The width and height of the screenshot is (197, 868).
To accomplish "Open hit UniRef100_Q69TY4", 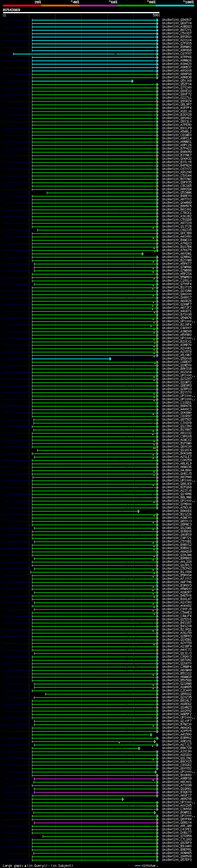I will (176, 23).
